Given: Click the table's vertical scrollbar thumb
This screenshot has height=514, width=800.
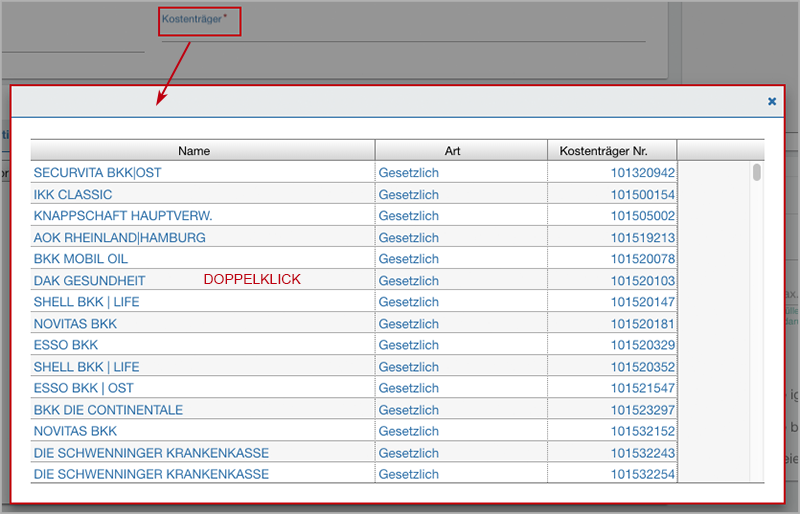Looking at the screenshot, I should (757, 172).
